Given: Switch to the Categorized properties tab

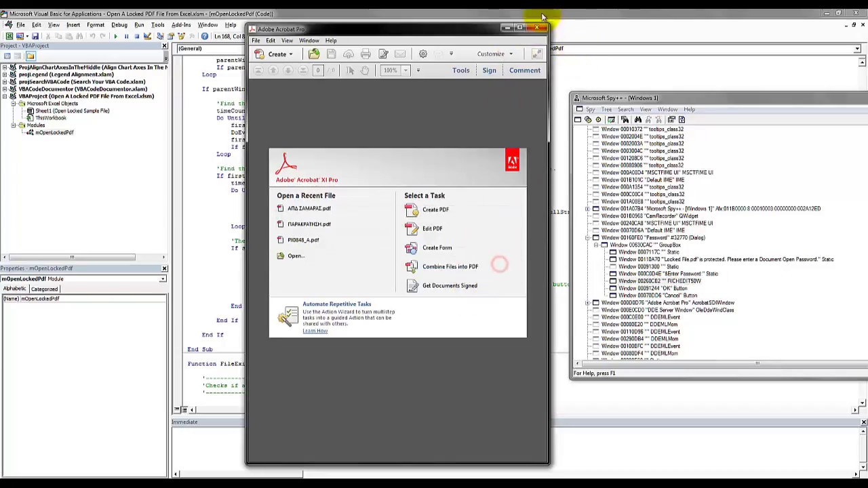Looking at the screenshot, I should 44,289.
